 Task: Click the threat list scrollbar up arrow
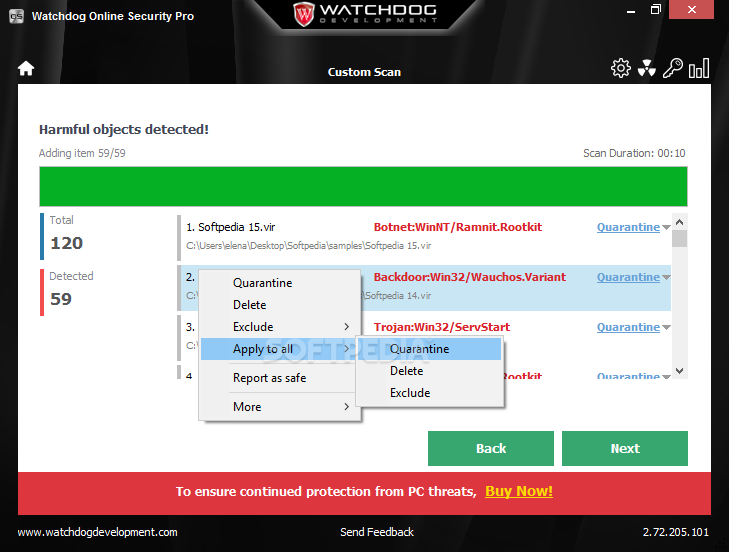679,222
